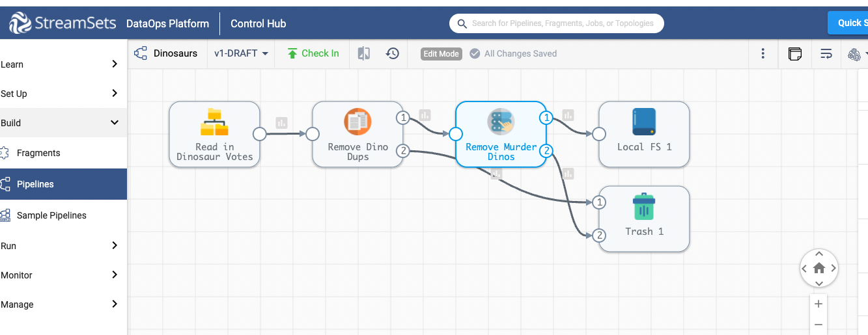Click the Fragments puzzle icon
Viewport: 868px width, 335px height.
(5, 153)
